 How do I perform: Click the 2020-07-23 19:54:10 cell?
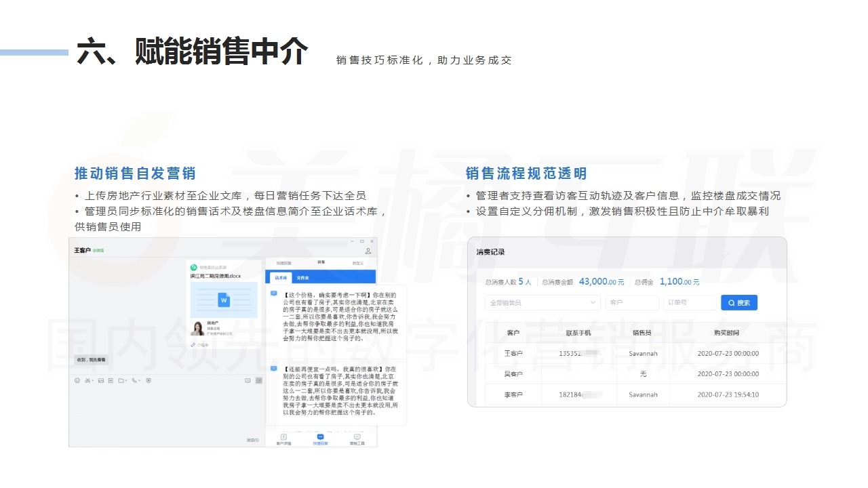pyautogui.click(x=728, y=394)
